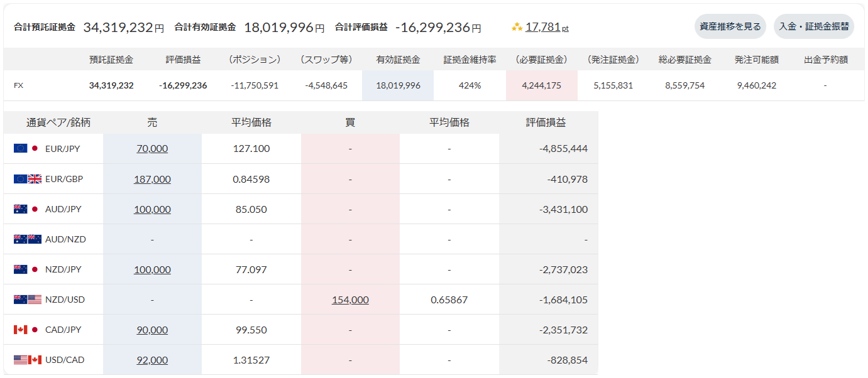This screenshot has height=378, width=868.
Task: Click the 有効証拠金 column header
Action: 398,60
